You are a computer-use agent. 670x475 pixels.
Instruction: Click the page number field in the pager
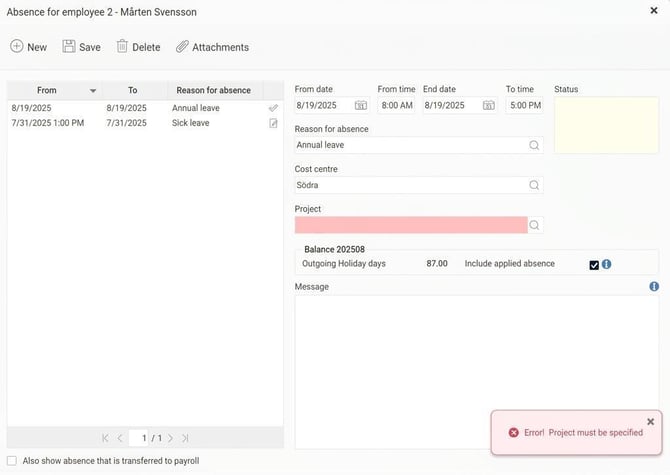(139, 438)
